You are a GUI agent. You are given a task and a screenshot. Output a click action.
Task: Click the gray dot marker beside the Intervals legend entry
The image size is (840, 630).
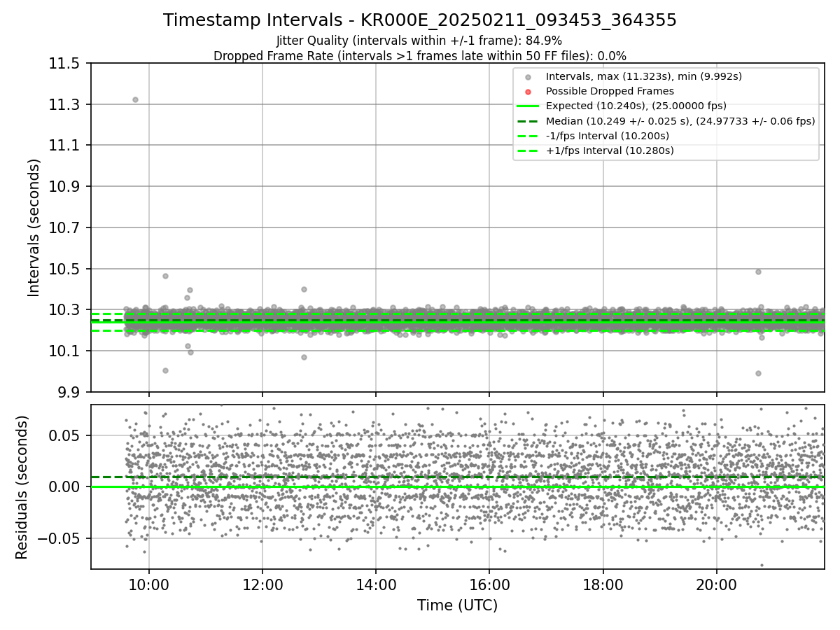point(528,77)
